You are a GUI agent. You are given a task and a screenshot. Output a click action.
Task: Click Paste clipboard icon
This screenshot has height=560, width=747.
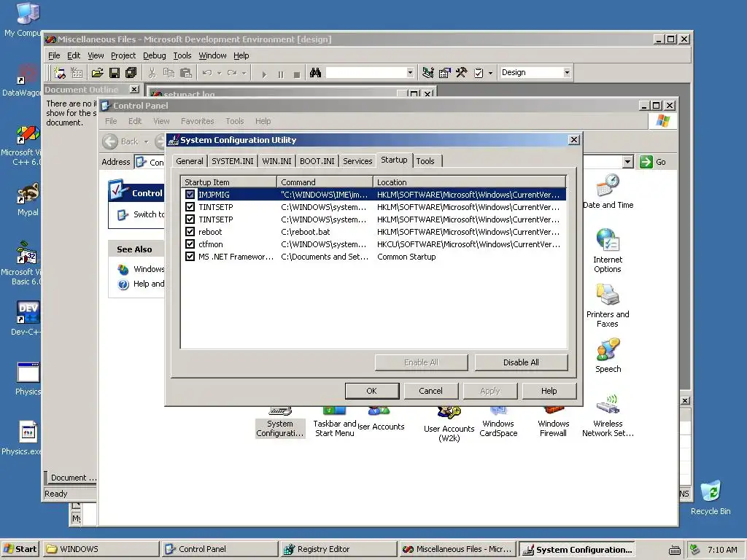click(x=186, y=73)
